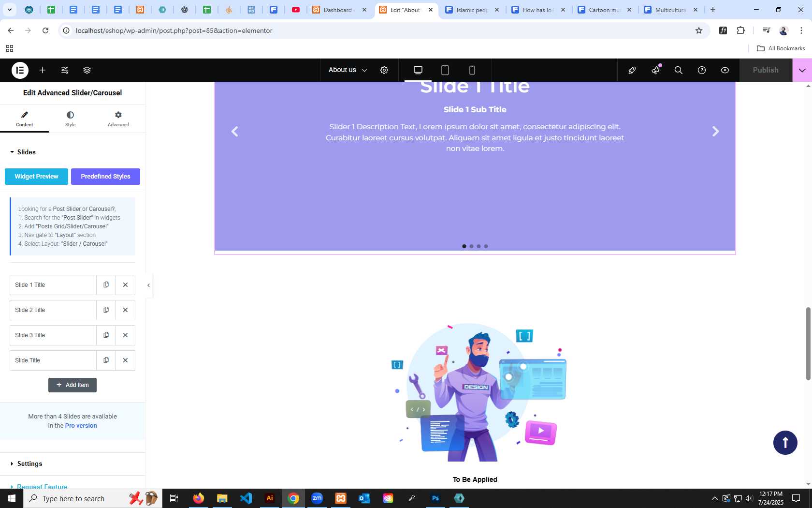Viewport: 812px width, 508px height.
Task: Open the Finder search icon
Action: click(679, 70)
